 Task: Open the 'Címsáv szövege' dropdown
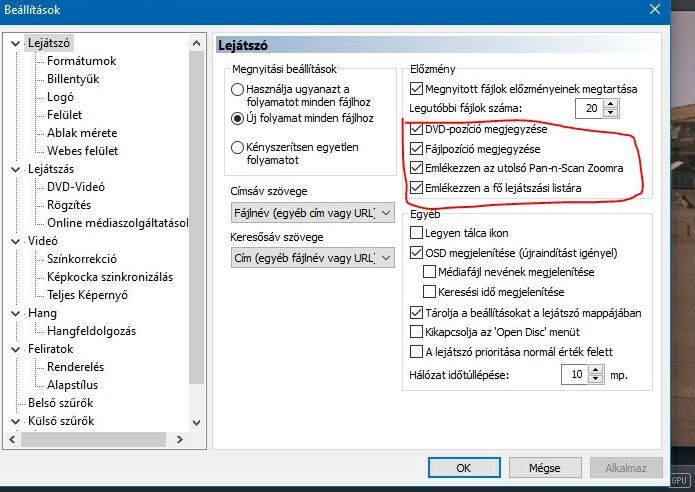click(x=312, y=213)
